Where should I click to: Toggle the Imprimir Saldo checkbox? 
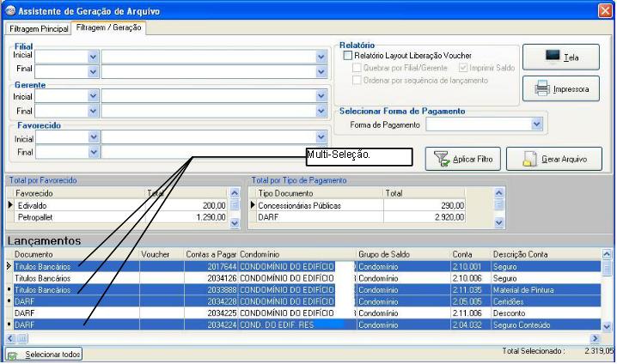[x=464, y=68]
